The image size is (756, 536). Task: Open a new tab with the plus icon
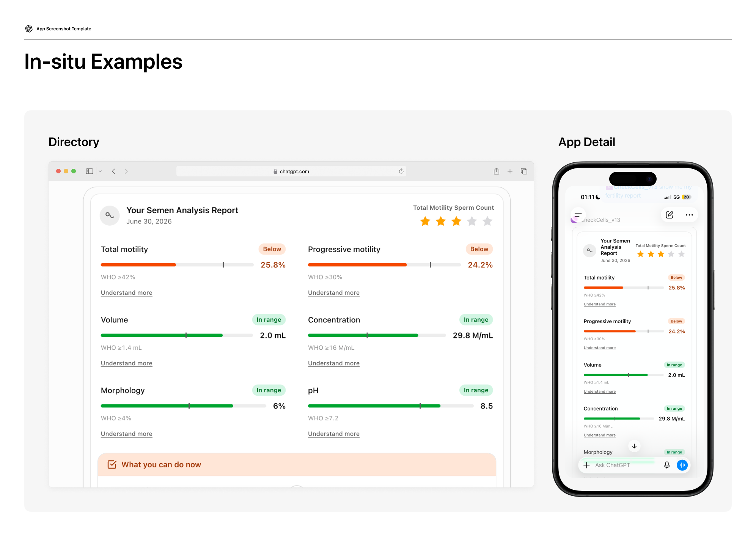pyautogui.click(x=510, y=171)
